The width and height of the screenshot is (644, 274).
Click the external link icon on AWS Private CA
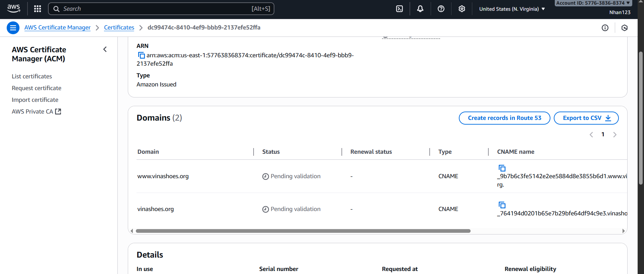[x=58, y=112]
